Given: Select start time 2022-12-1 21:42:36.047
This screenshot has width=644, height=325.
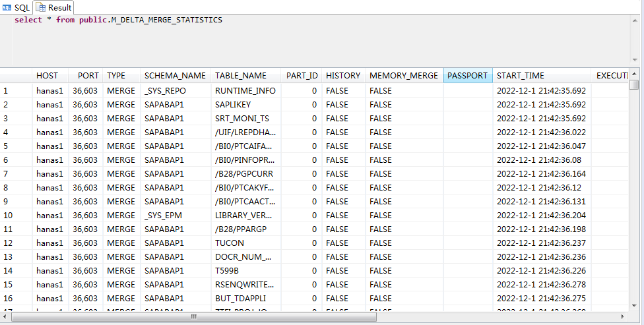Looking at the screenshot, I should click(542, 146).
